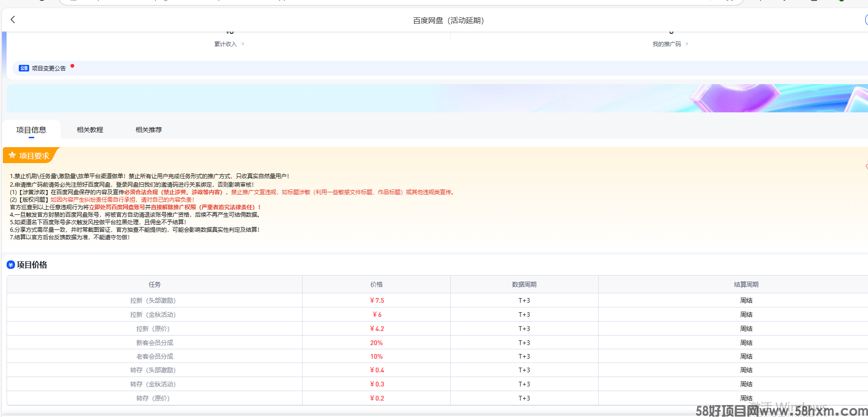Viewport: 868px width, 417px height.
Task: Click the star icon beside 项目要求
Action: point(12,155)
